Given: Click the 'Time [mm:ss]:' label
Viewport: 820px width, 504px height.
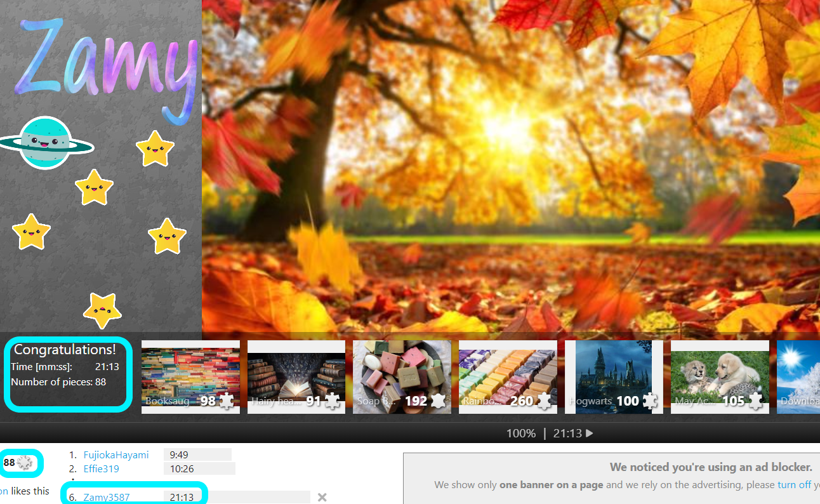Looking at the screenshot, I should tap(41, 367).
